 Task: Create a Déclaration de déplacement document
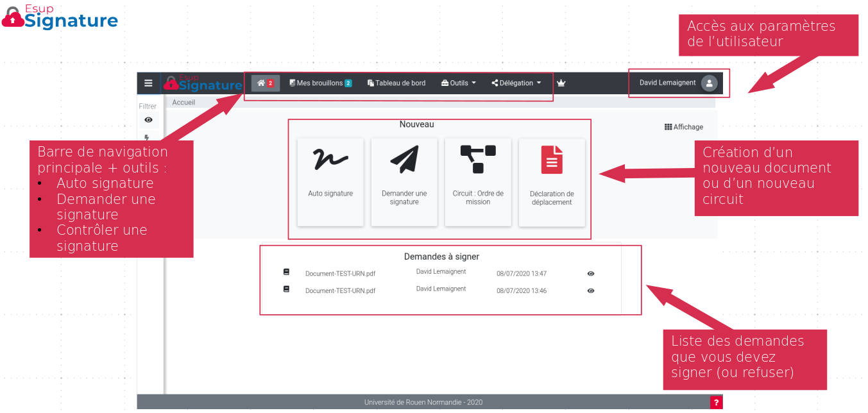click(x=552, y=181)
